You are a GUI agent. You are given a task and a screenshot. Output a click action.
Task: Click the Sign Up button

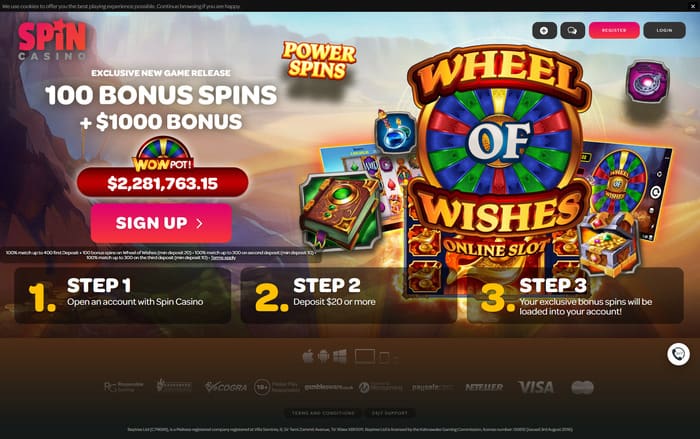(x=161, y=223)
